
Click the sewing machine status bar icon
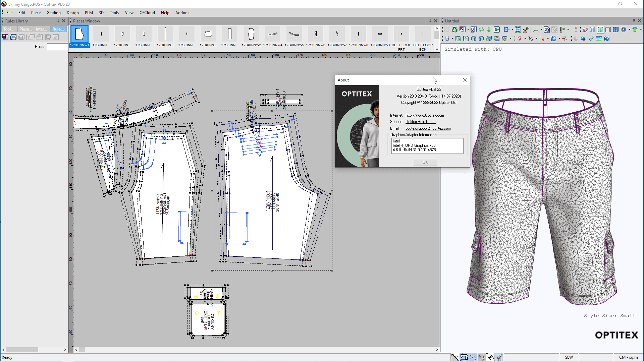(x=464, y=357)
